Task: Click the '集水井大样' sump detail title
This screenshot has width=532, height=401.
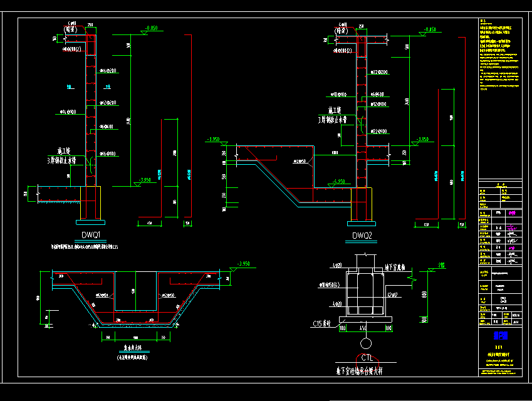Action: tap(132, 348)
